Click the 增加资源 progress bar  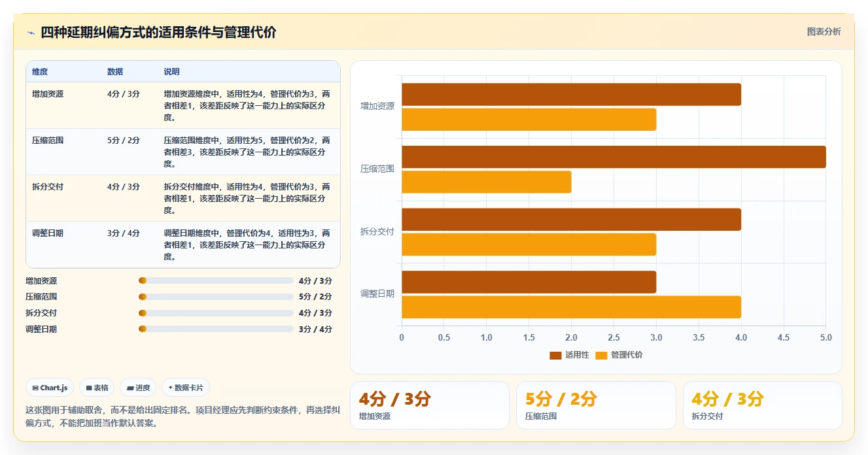[216, 280]
